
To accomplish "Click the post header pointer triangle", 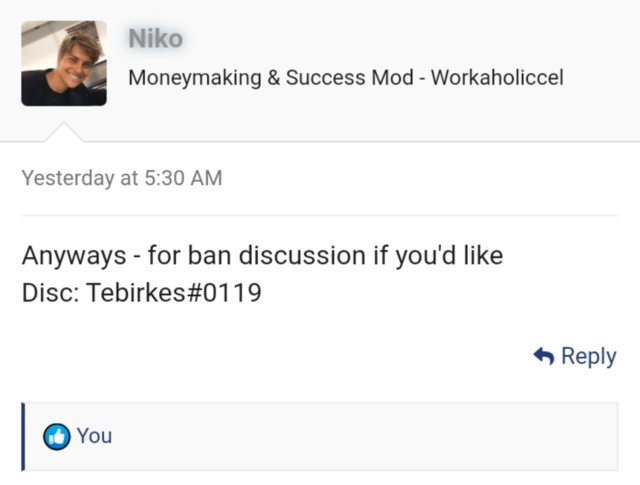I will pyautogui.click(x=64, y=132).
